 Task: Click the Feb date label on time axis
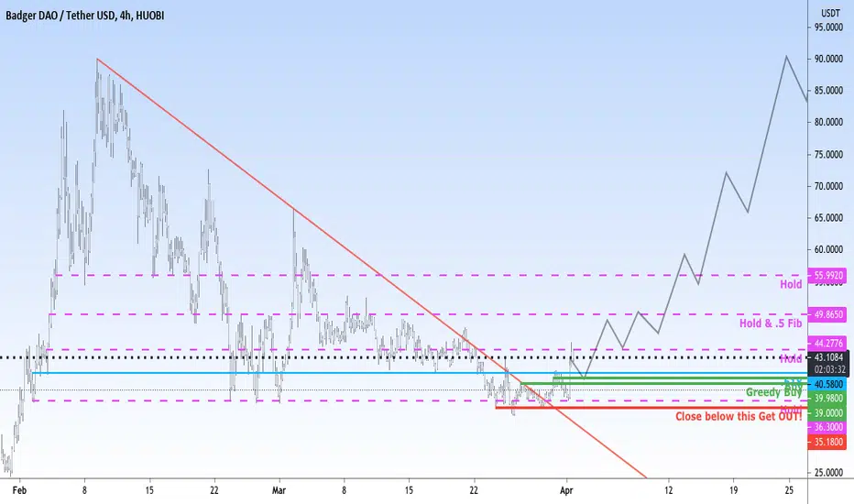tap(19, 490)
